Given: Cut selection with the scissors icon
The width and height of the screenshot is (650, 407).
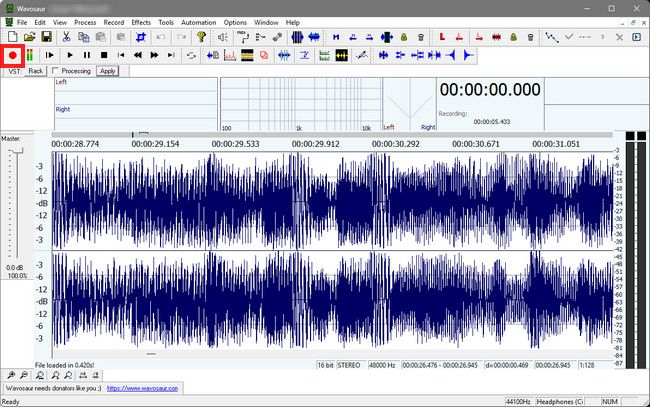Looking at the screenshot, I should pyautogui.click(x=66, y=37).
